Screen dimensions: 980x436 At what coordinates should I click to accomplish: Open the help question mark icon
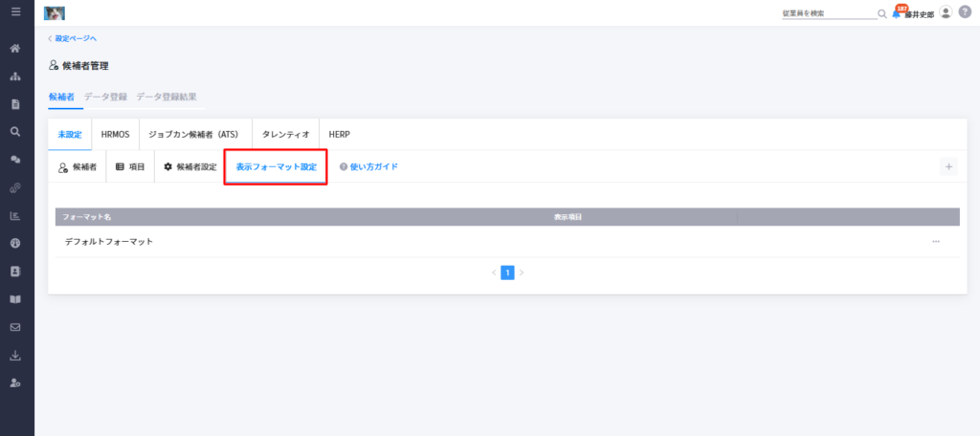[x=965, y=11]
